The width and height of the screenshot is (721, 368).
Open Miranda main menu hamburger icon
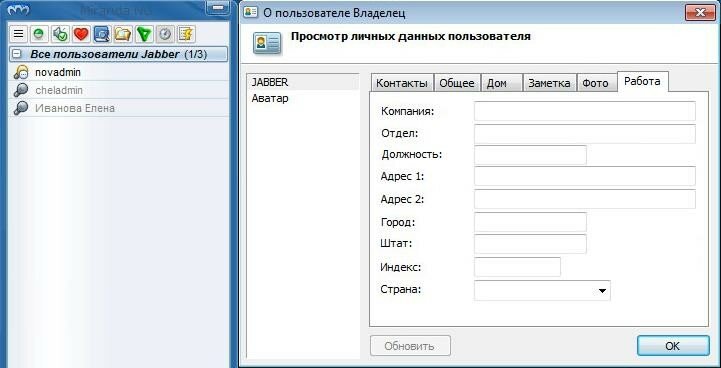point(18,34)
